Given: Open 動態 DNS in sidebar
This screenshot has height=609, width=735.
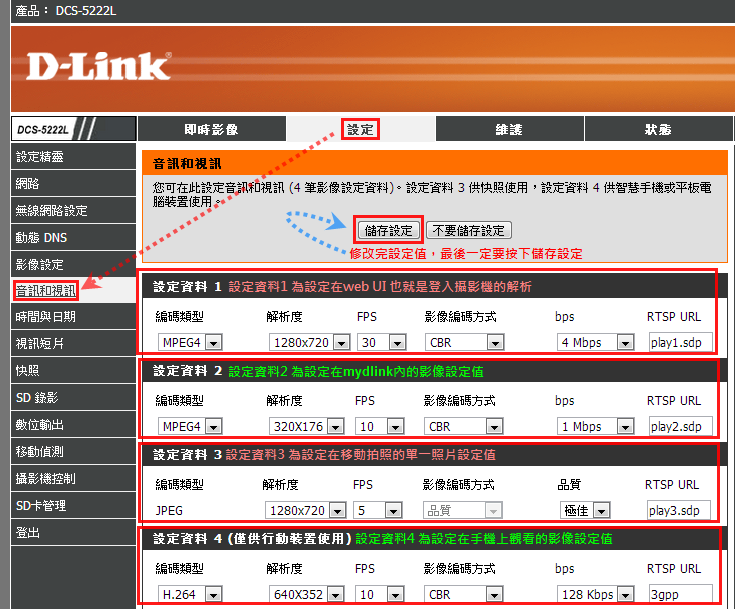Looking at the screenshot, I should click(x=74, y=238).
